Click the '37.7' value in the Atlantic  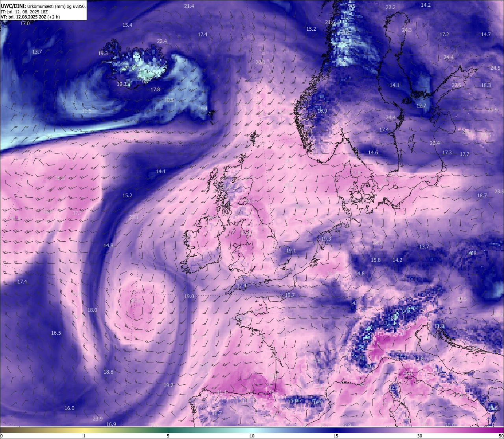[x=77, y=213]
